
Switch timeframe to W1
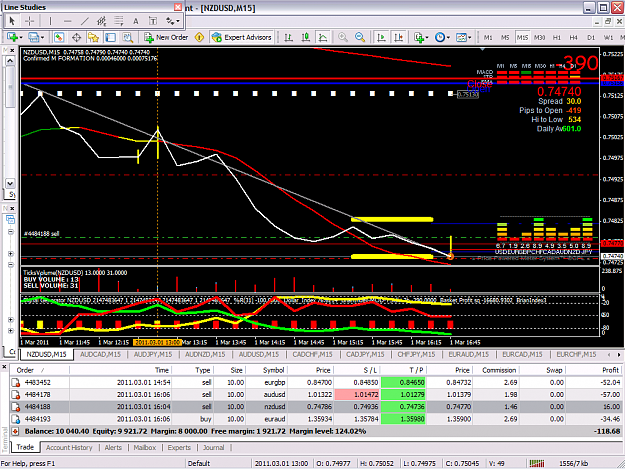pos(608,37)
